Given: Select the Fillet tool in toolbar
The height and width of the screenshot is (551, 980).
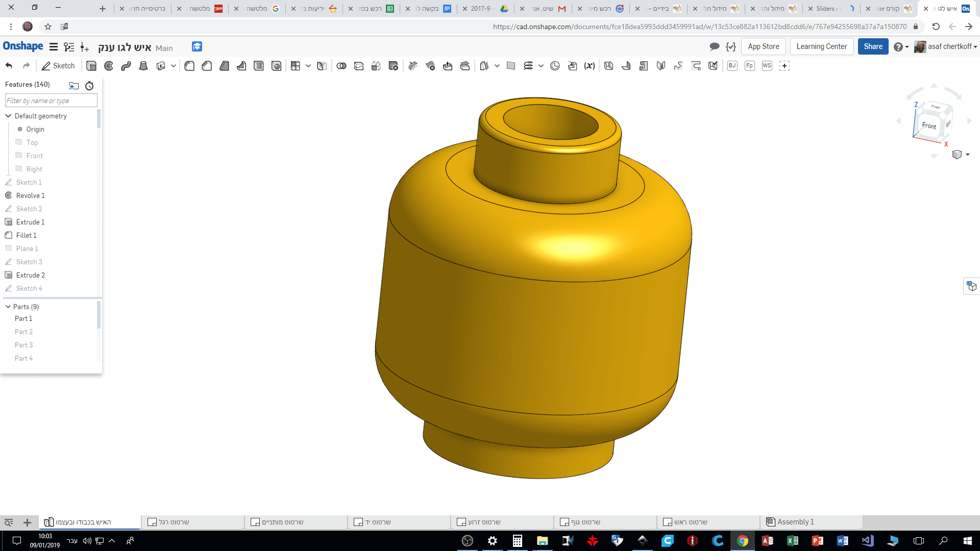Looking at the screenshot, I should coord(189,66).
